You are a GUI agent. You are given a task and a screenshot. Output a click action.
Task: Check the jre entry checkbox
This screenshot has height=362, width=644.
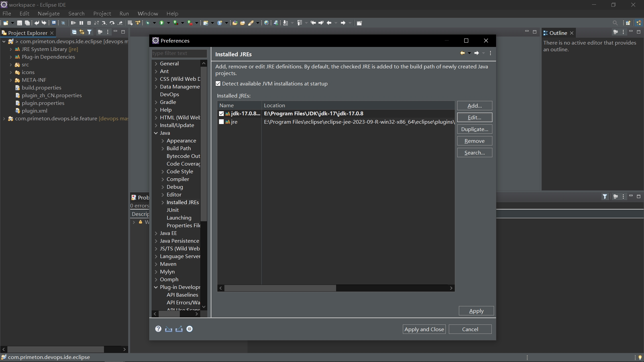[221, 122]
